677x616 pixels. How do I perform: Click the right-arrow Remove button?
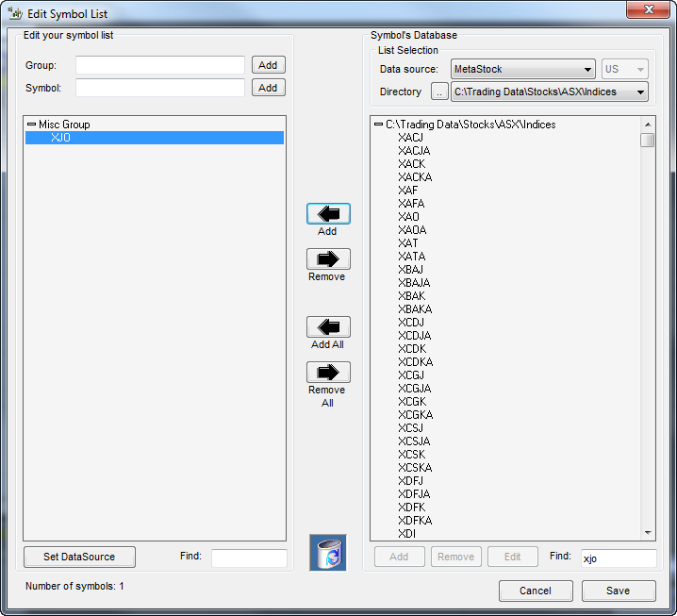coord(328,259)
